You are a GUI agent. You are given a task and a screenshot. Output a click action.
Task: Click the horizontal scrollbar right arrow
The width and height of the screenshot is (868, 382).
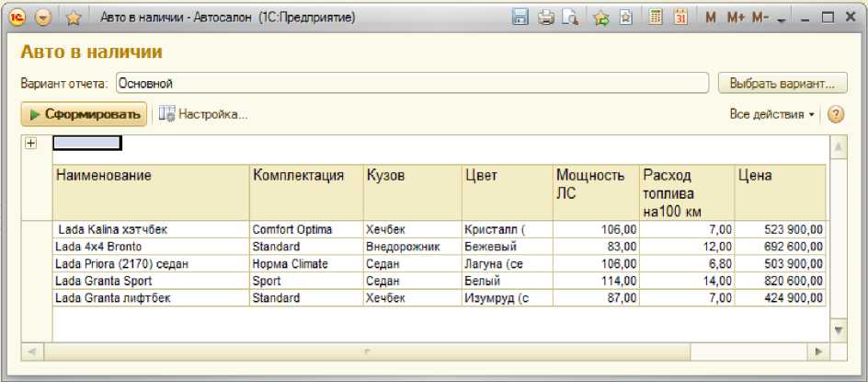[818, 352]
